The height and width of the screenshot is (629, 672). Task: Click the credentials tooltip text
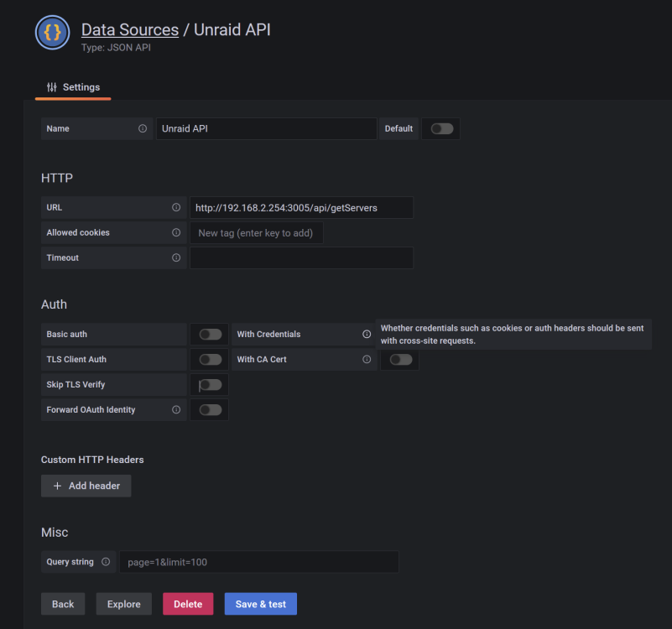point(512,335)
